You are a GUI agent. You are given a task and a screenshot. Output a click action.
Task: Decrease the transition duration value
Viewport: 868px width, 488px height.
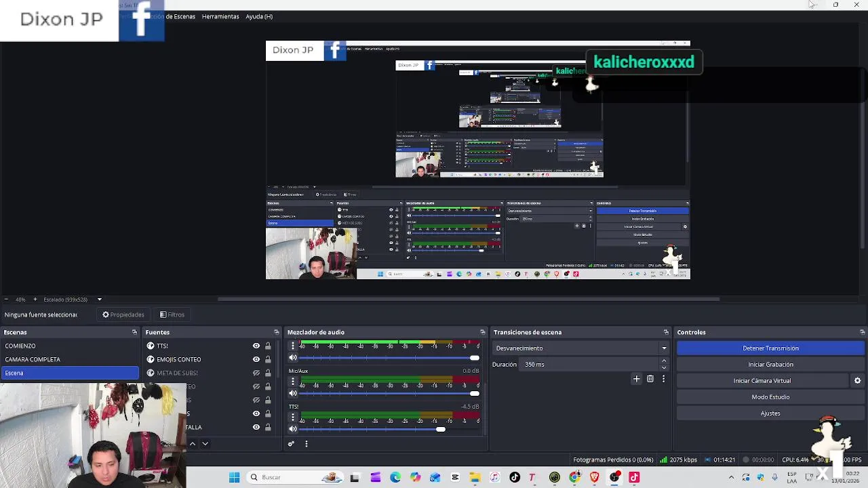[x=664, y=367]
